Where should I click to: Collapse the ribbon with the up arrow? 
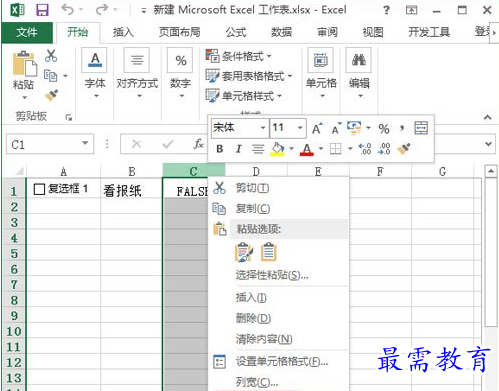(x=487, y=117)
